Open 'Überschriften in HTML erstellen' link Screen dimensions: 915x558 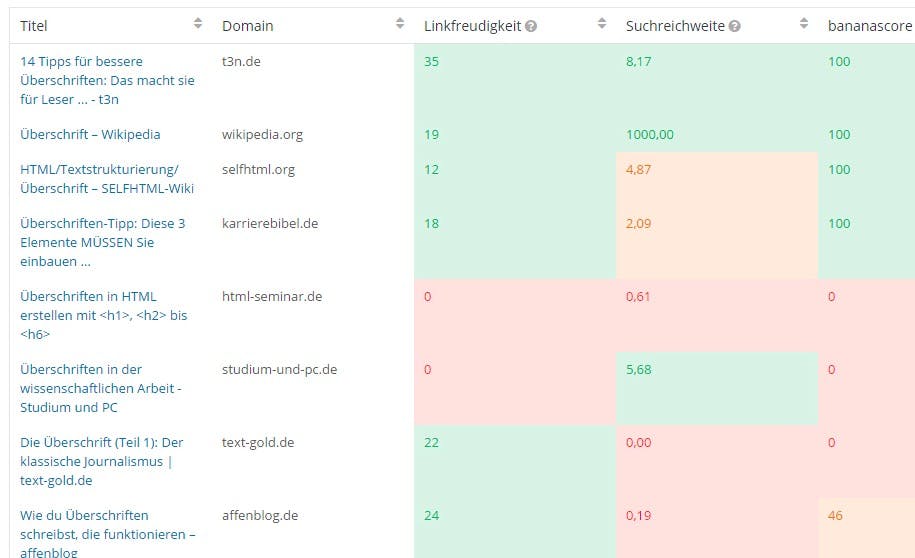point(104,315)
